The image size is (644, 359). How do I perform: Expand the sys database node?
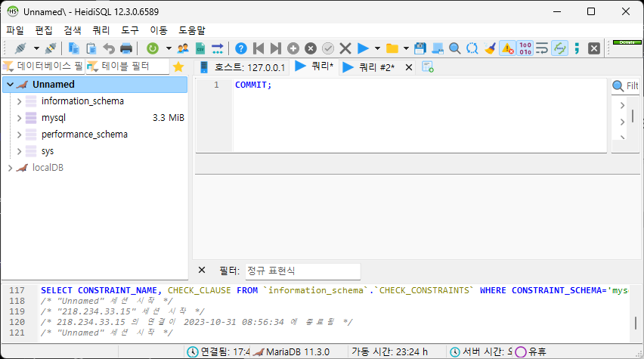(x=19, y=151)
